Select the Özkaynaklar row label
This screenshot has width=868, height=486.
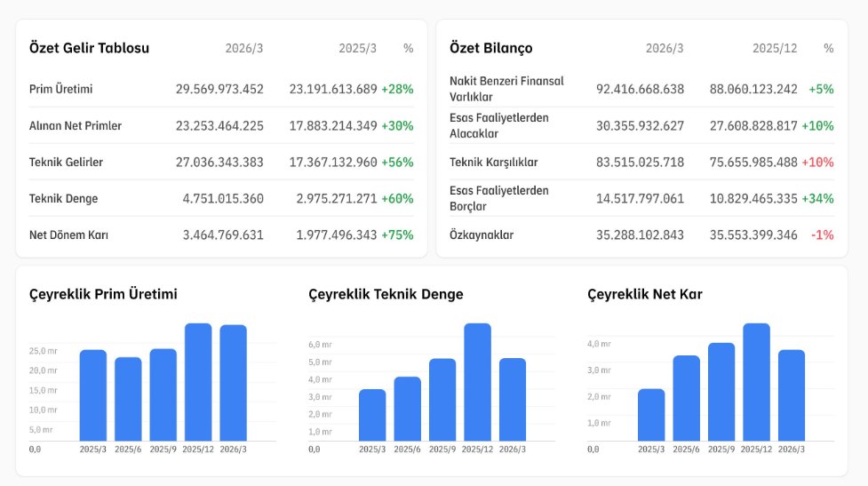click(x=482, y=235)
